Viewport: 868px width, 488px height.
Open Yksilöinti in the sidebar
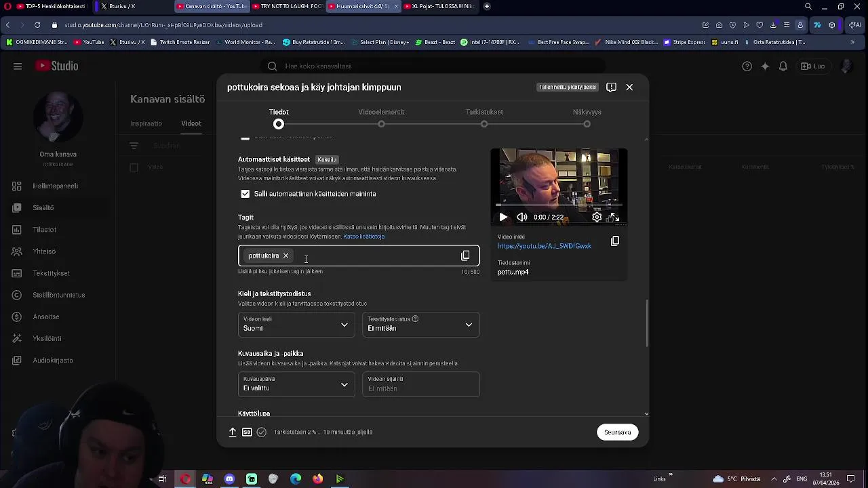point(54,338)
